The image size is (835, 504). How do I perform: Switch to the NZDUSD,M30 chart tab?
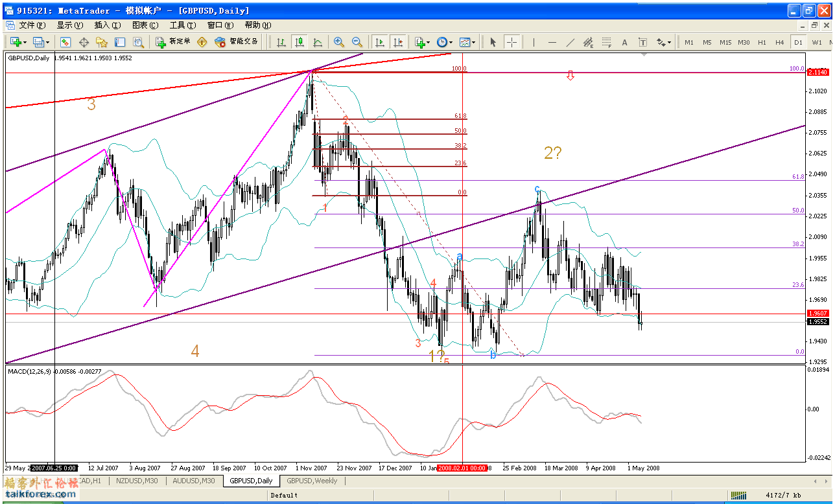136,481
